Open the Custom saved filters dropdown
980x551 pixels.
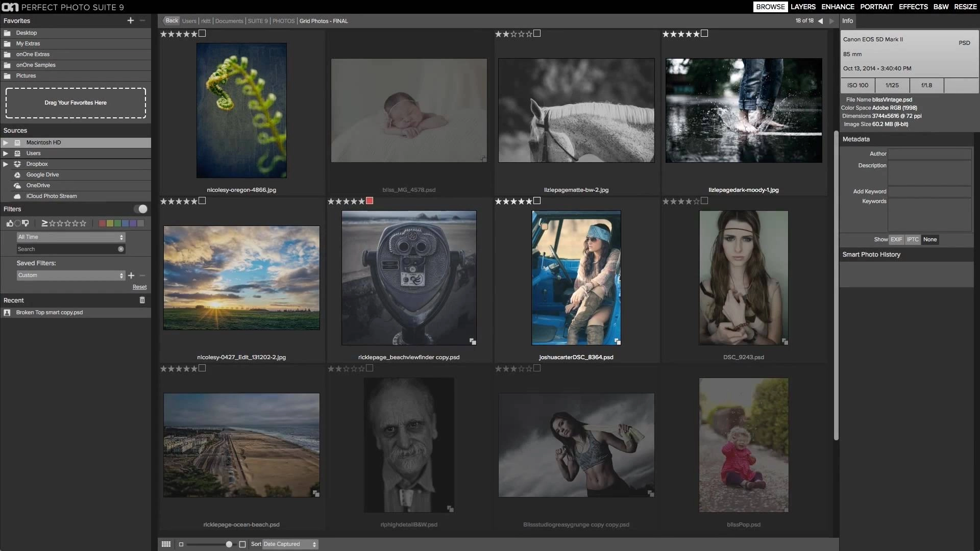click(70, 275)
